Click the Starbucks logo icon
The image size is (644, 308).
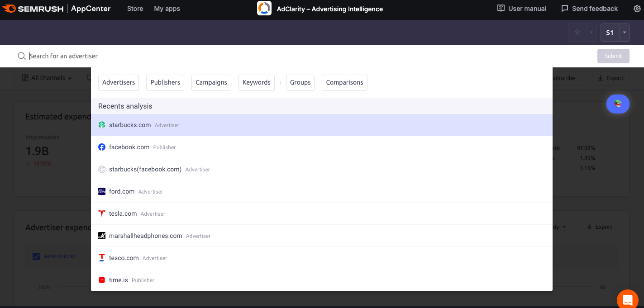pyautogui.click(x=102, y=125)
